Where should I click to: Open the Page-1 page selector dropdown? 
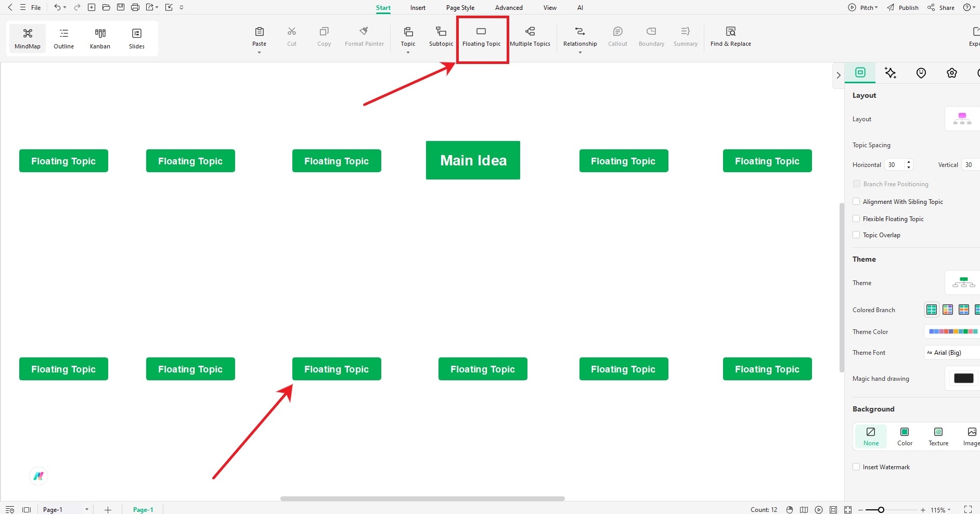[x=86, y=510]
